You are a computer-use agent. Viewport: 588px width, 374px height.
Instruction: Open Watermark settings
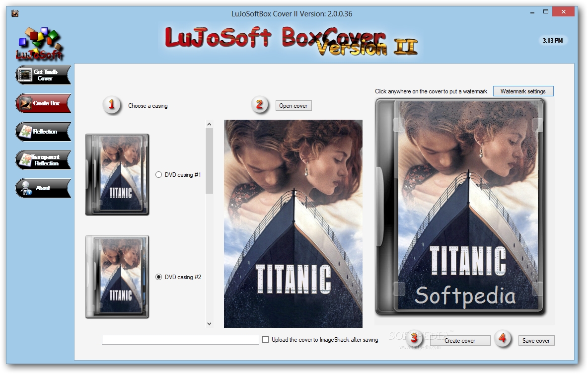[x=523, y=91]
